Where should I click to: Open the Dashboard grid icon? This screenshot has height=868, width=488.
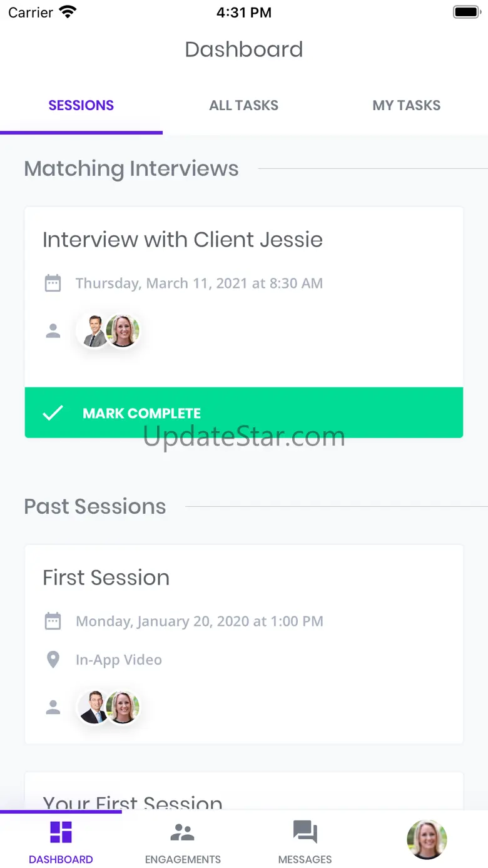61,832
